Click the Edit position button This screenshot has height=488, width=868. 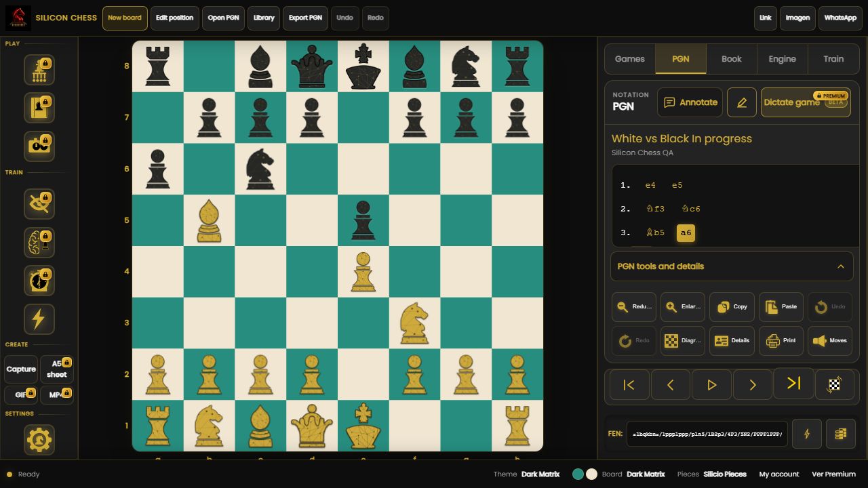click(174, 18)
